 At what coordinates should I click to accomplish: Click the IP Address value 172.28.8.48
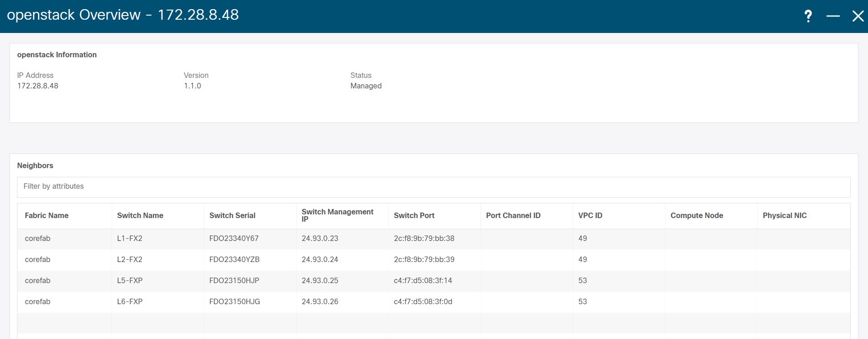pyautogui.click(x=38, y=86)
